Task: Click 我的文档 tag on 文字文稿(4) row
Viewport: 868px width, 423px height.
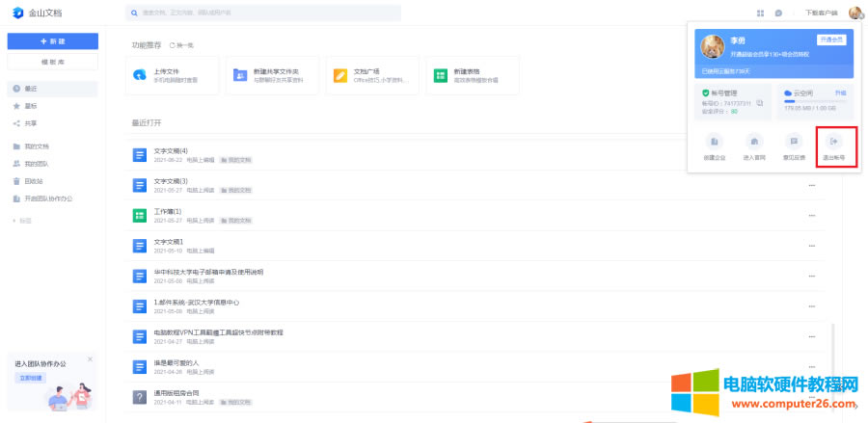Action: 236,160
